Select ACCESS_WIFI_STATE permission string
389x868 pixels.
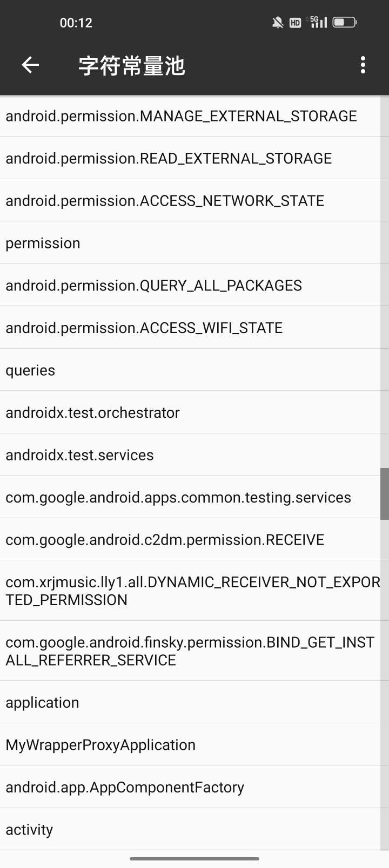190,328
